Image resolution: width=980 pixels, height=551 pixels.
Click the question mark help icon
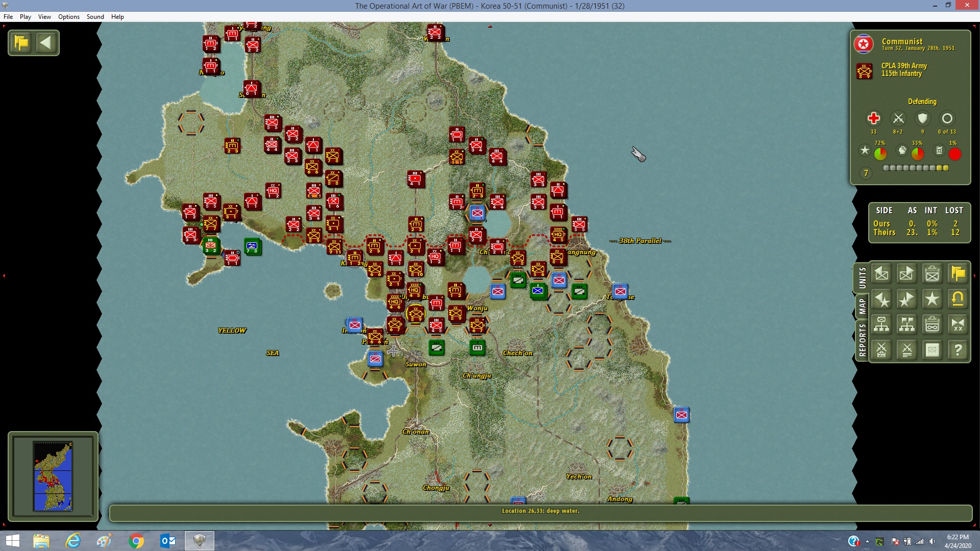[958, 350]
